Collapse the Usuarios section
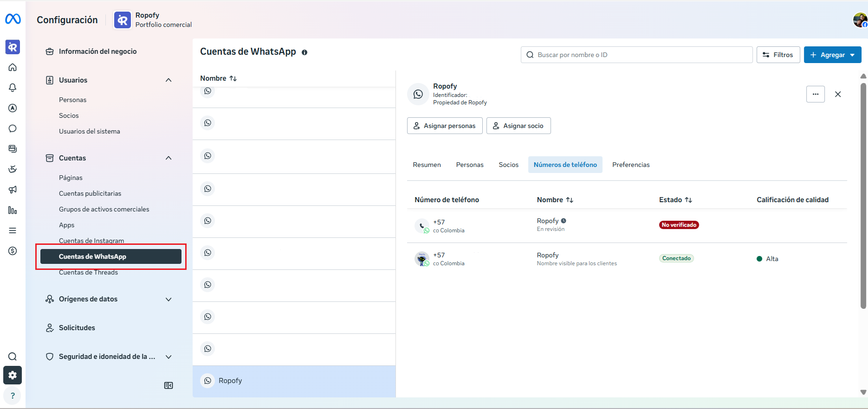868x409 pixels. click(x=168, y=80)
